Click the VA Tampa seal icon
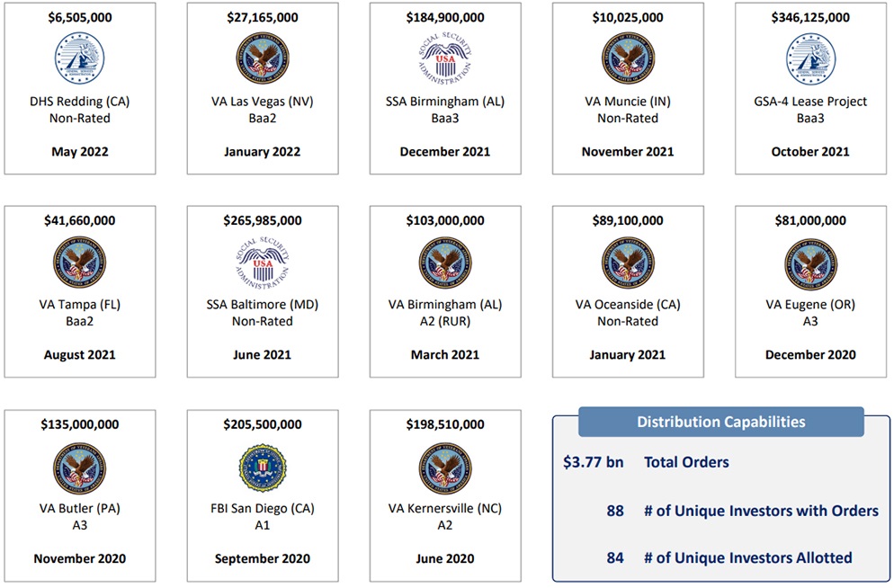Image resolution: width=894 pixels, height=588 pixels. click(79, 263)
